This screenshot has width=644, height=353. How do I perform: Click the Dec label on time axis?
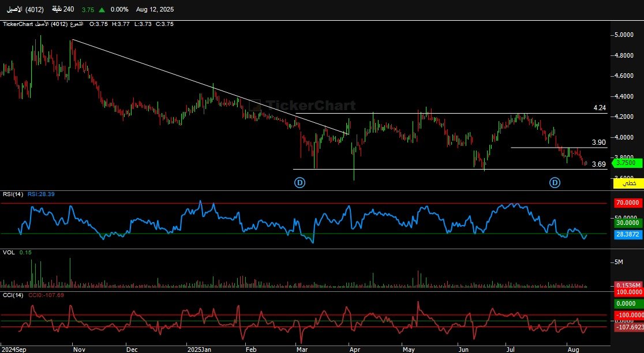pyautogui.click(x=132, y=350)
